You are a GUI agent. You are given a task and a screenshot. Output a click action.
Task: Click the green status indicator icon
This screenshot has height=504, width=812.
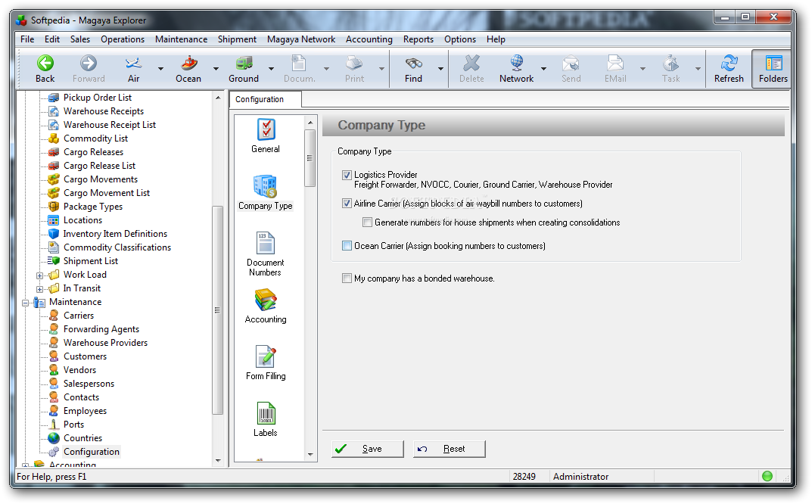(767, 476)
